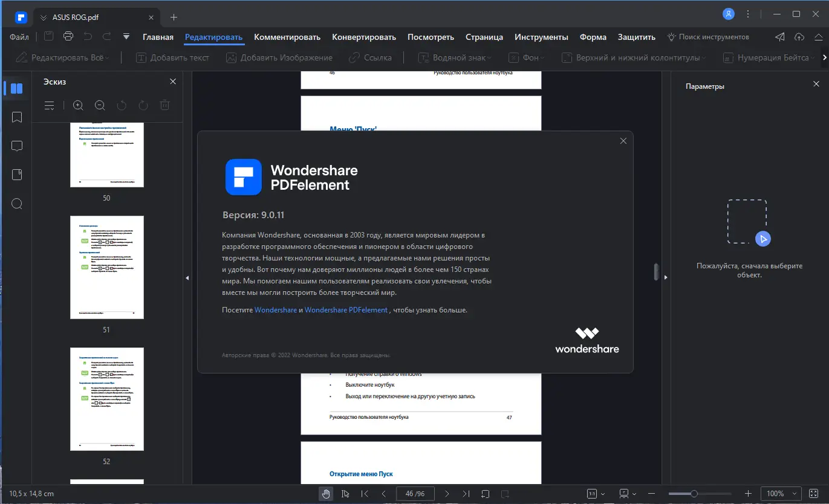Open the Bookmarks panel in the sidebar
This screenshot has width=829, height=504.
(x=16, y=117)
